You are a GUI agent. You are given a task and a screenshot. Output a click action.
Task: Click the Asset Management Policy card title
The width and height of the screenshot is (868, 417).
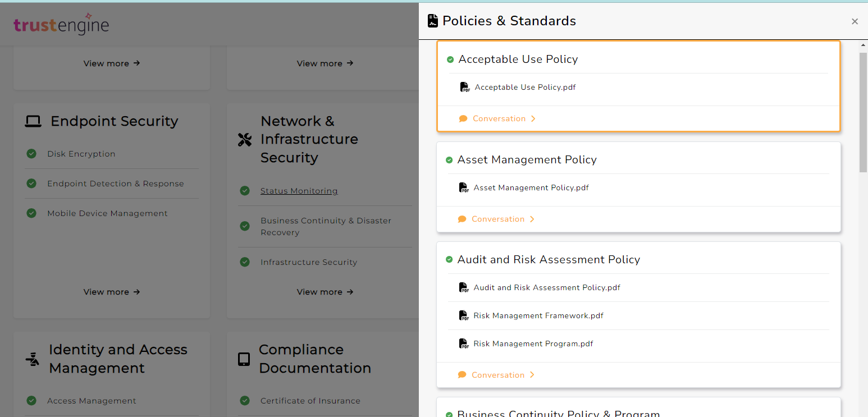pyautogui.click(x=527, y=160)
